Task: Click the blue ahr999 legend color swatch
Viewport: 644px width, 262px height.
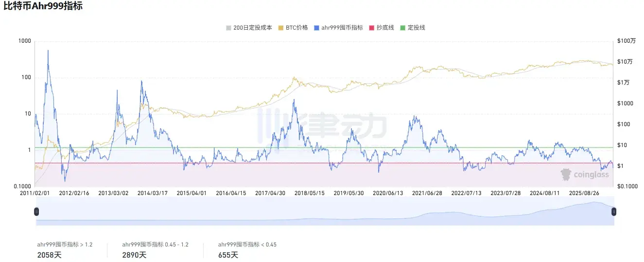Action: (317, 28)
